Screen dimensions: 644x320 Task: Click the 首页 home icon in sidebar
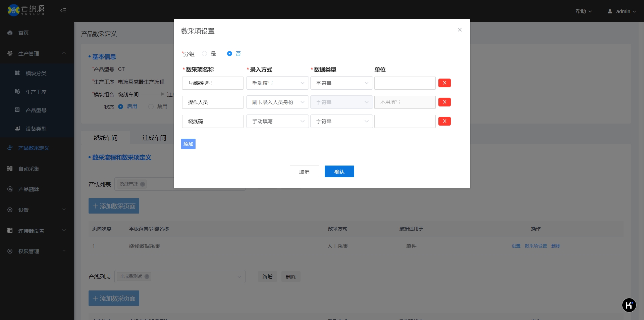click(x=10, y=33)
